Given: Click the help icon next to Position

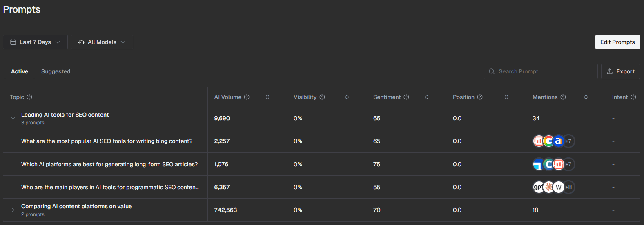Looking at the screenshot, I should point(480,97).
